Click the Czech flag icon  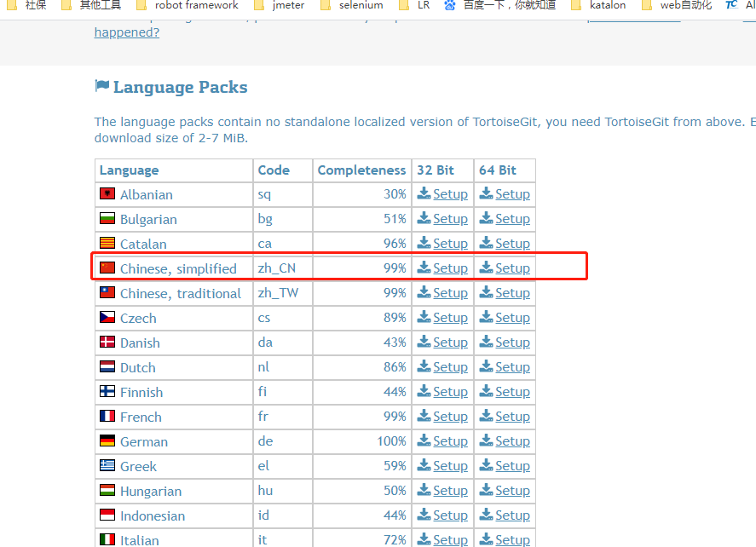pyautogui.click(x=107, y=317)
